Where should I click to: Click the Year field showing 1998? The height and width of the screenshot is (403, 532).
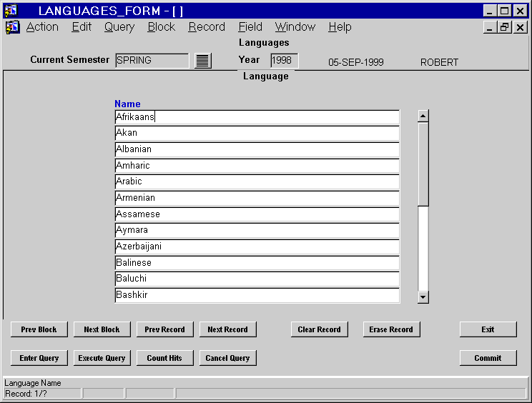point(285,61)
